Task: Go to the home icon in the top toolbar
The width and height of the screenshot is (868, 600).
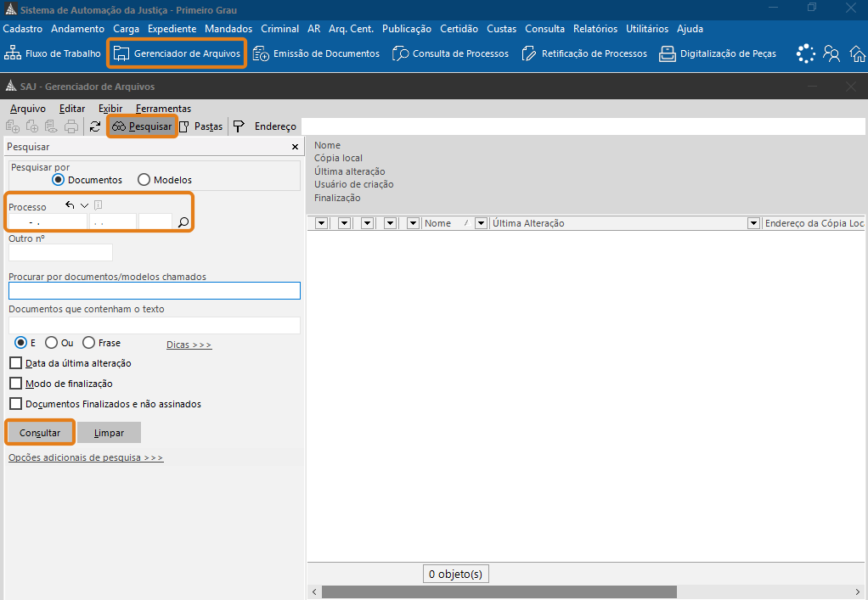Action: (858, 53)
